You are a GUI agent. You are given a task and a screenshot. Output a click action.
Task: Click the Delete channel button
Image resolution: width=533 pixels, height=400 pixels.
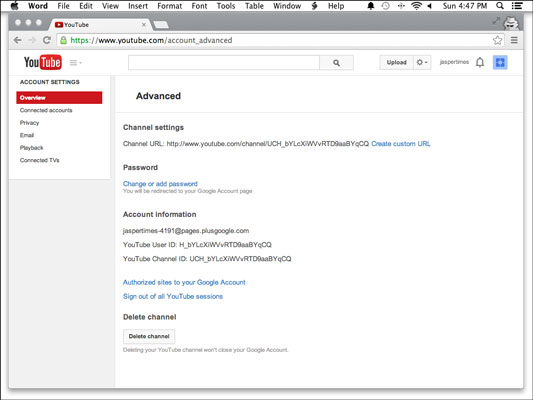pyautogui.click(x=149, y=336)
